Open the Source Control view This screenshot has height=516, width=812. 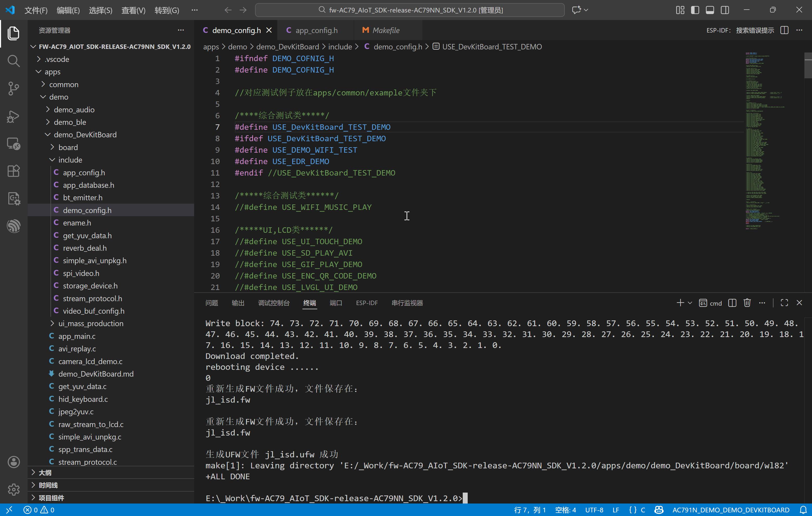tap(14, 89)
